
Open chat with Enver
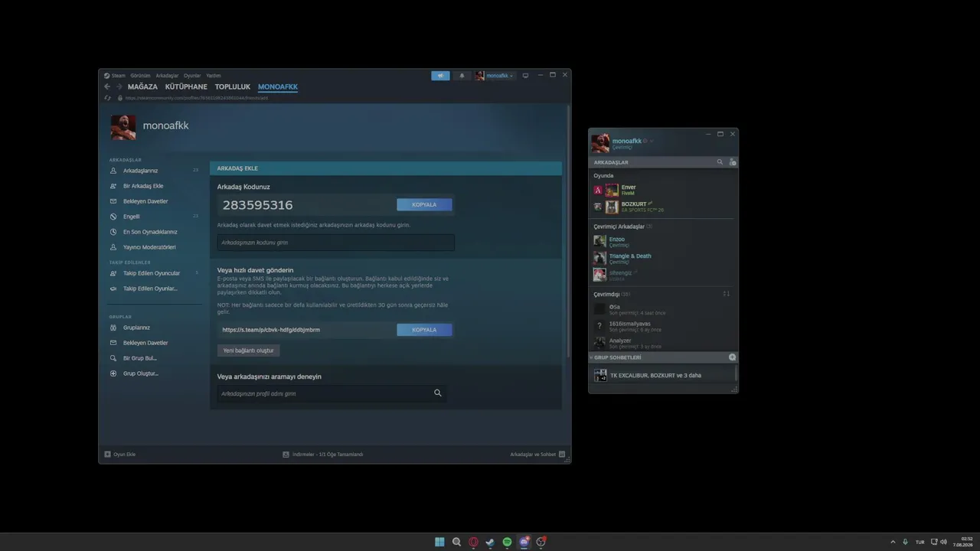click(663, 190)
